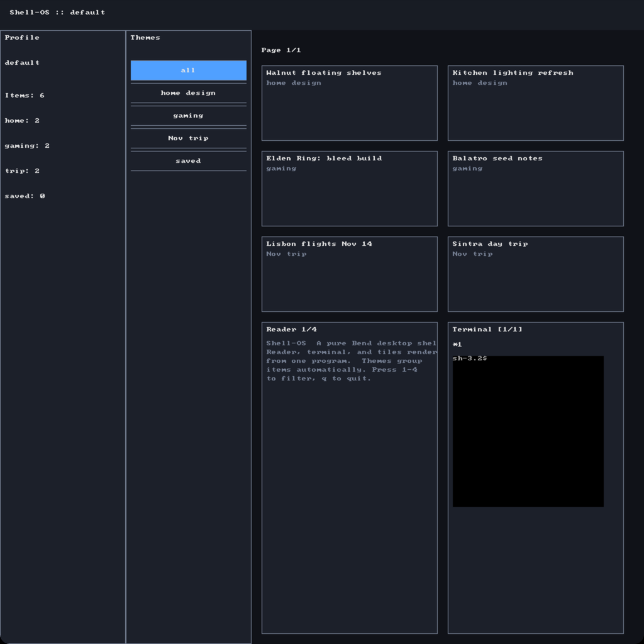Select the *1 terminal tab
This screenshot has height=644, width=644.
[457, 345]
